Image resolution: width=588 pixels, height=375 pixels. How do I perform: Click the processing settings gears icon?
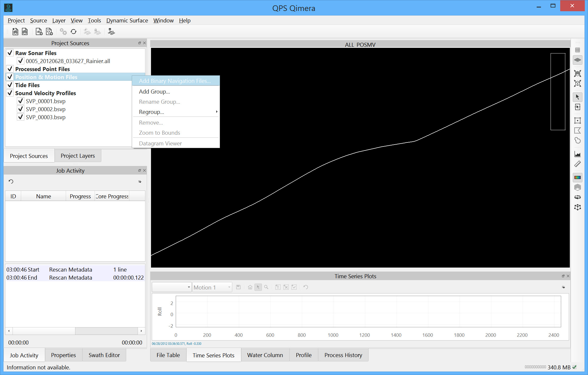(x=63, y=32)
